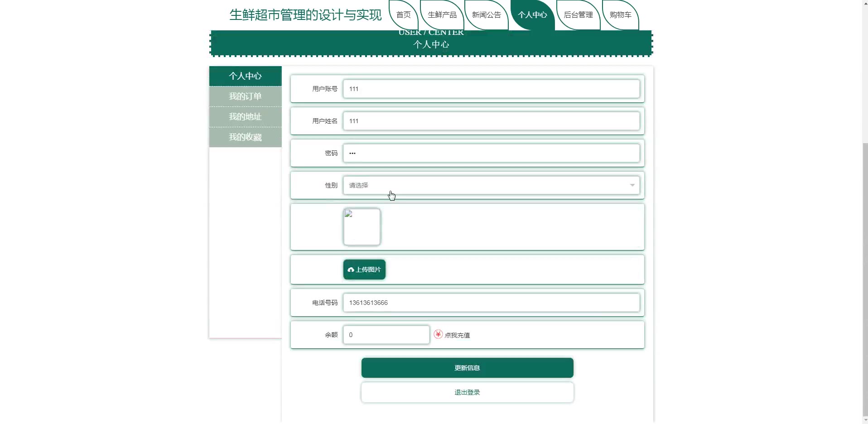Click the 退出登录 button
The width and height of the screenshot is (868, 424).
(x=467, y=392)
